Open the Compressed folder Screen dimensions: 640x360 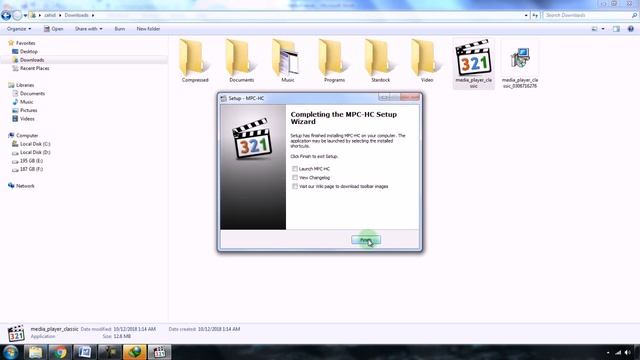[195, 61]
